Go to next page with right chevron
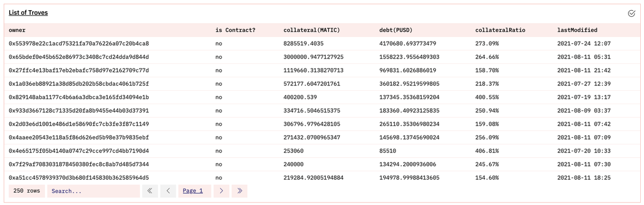Viewport: 644px width, 205px height. (221, 191)
